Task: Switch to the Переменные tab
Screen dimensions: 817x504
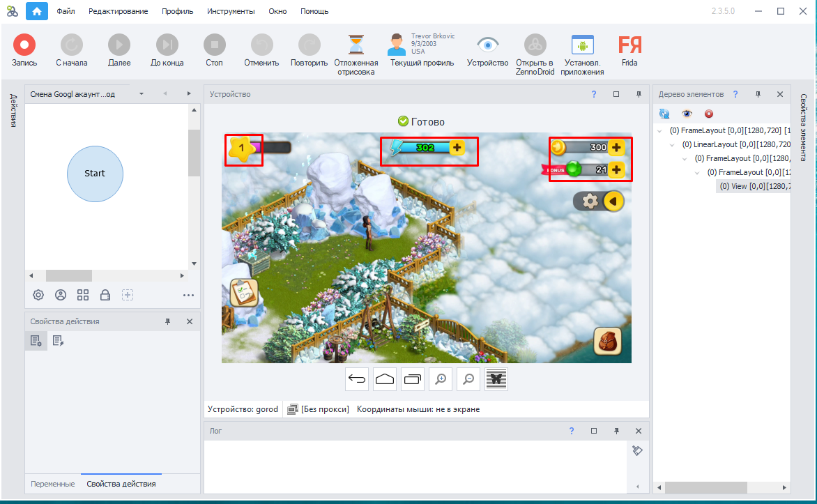Action: [x=52, y=484]
